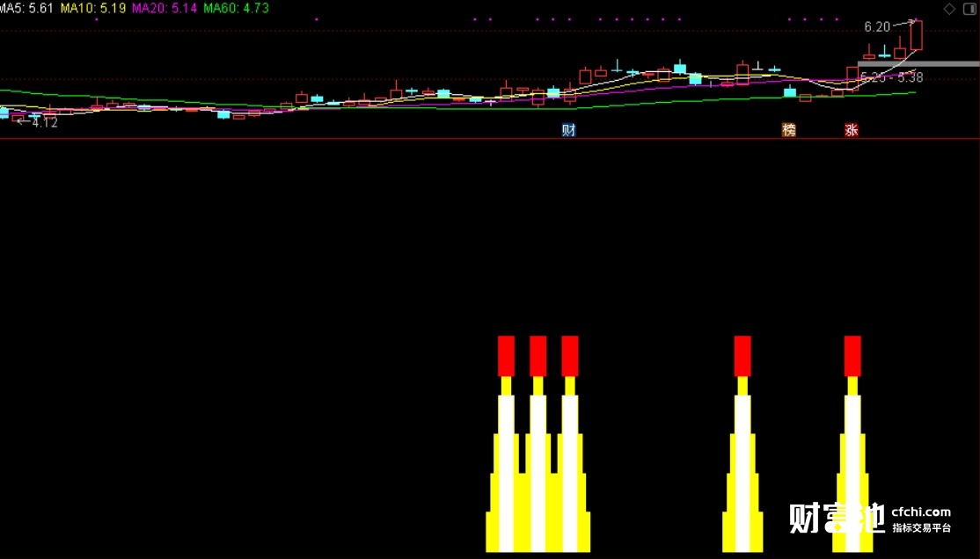Click the 财富池 watermark logo
The width and height of the screenshot is (980, 559).
837,519
